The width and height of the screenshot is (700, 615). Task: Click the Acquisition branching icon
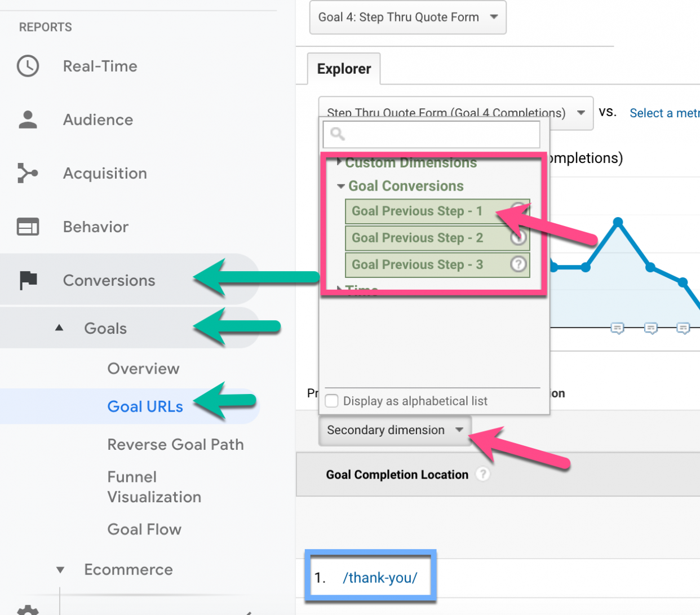coord(28,173)
